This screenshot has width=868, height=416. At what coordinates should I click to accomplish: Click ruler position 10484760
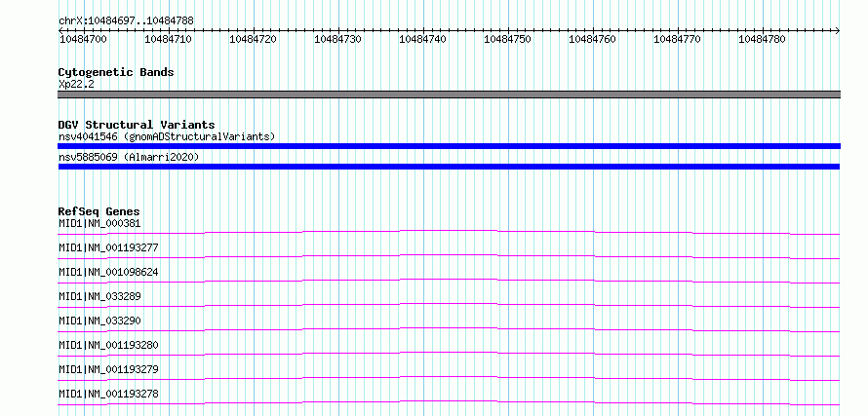click(592, 39)
